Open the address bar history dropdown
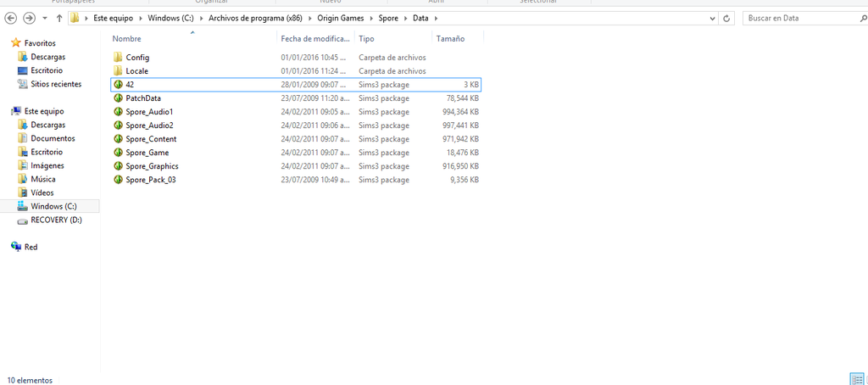This screenshot has width=868, height=385. (x=712, y=19)
